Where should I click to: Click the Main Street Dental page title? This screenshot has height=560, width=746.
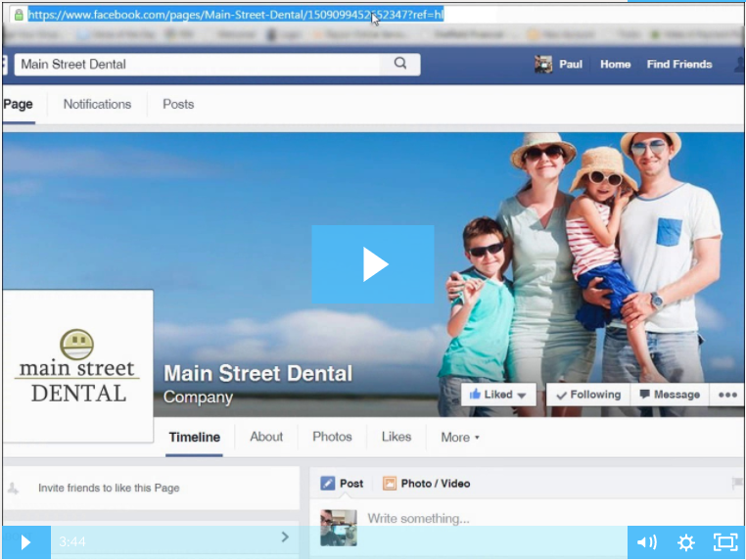(257, 373)
